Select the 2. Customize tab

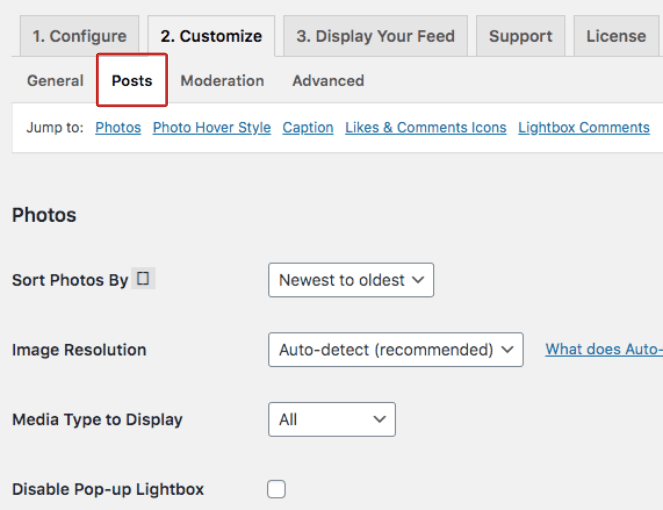click(x=211, y=36)
